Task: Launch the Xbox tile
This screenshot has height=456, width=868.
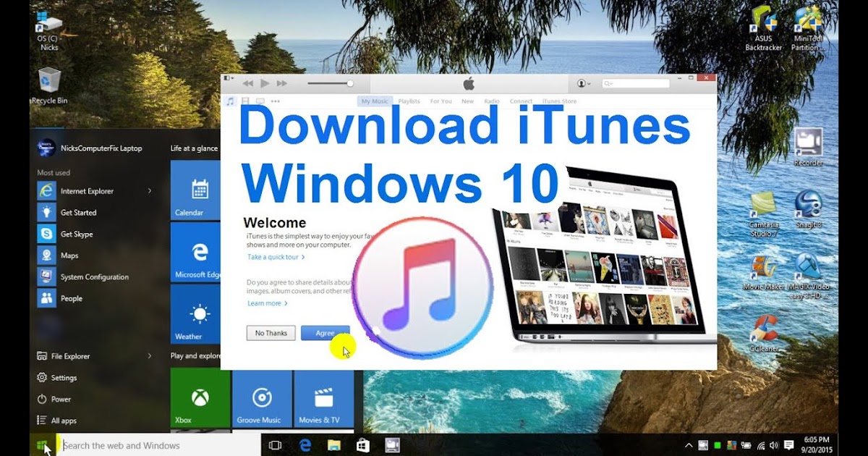Action: point(200,398)
